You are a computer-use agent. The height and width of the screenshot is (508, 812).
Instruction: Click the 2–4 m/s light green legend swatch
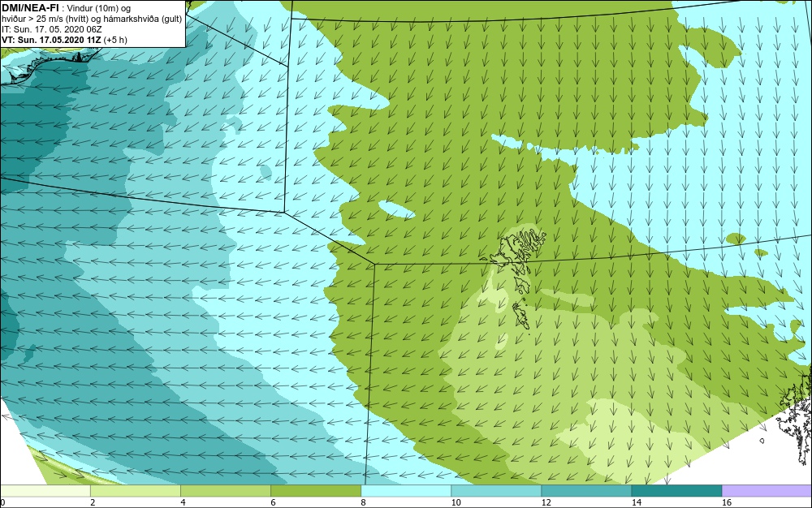point(135,491)
